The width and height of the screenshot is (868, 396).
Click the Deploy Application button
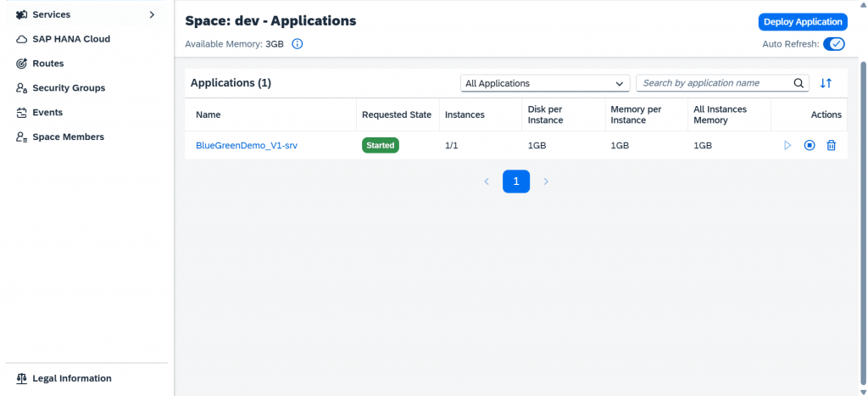click(803, 22)
